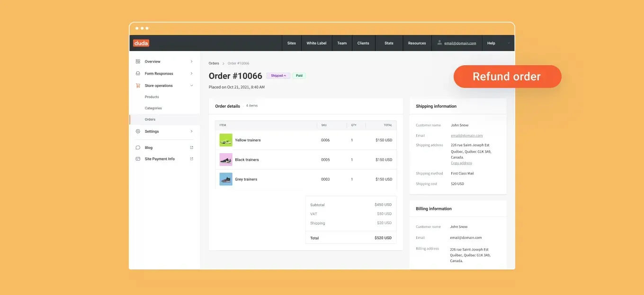644x295 pixels.
Task: Expand the Settings submenu arrow
Action: [191, 131]
